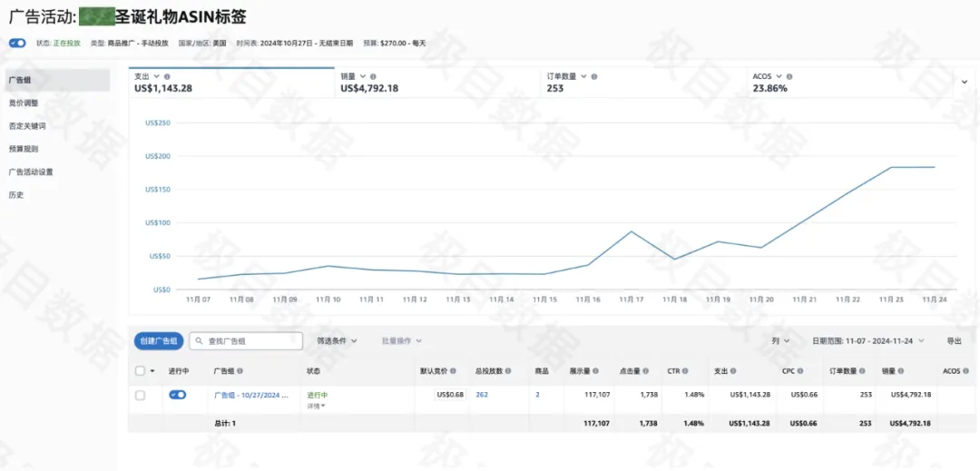Sort by the 商品 column header

541,371
